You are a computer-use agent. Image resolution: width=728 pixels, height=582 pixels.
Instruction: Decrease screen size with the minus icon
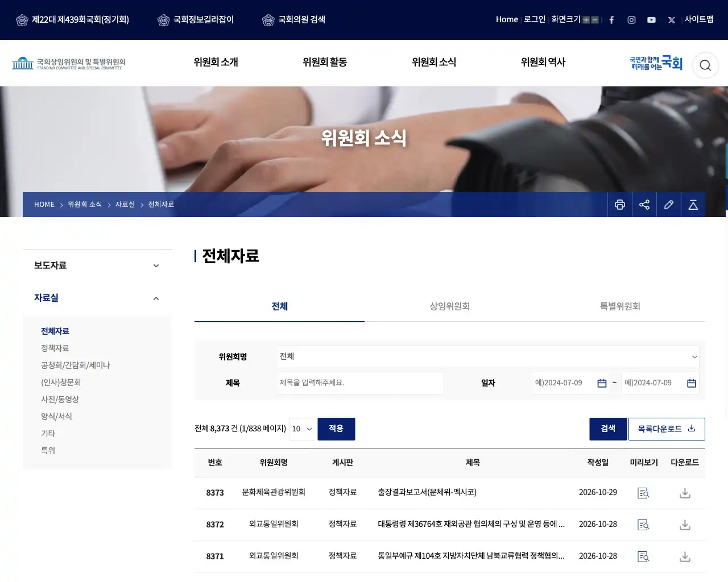point(595,20)
